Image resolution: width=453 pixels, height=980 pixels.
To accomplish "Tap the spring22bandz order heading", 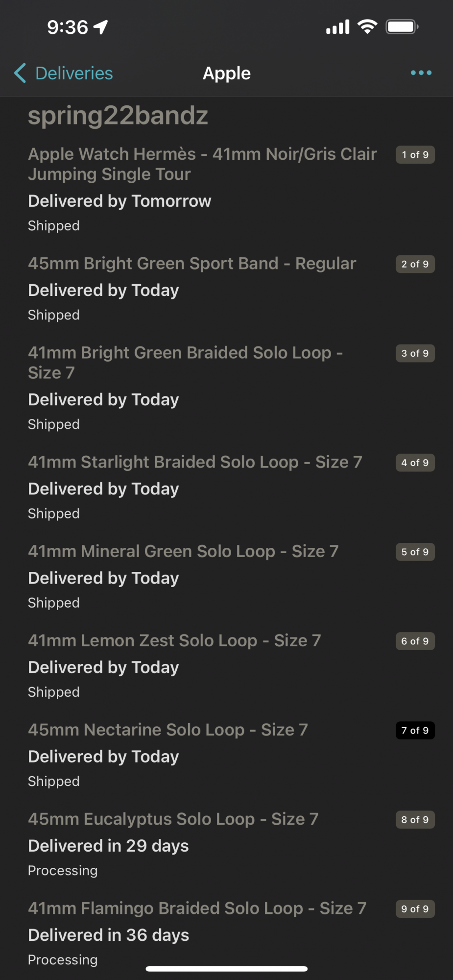I will [118, 116].
